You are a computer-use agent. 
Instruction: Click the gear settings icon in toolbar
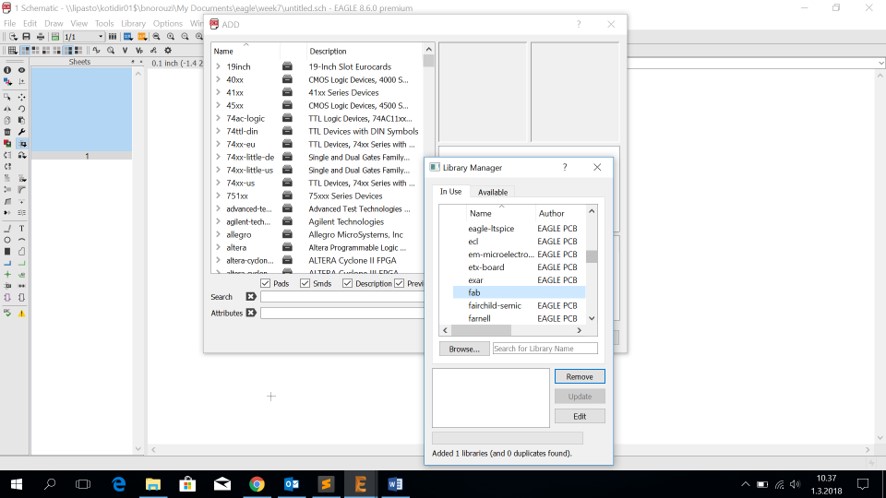pyautogui.click(x=168, y=50)
